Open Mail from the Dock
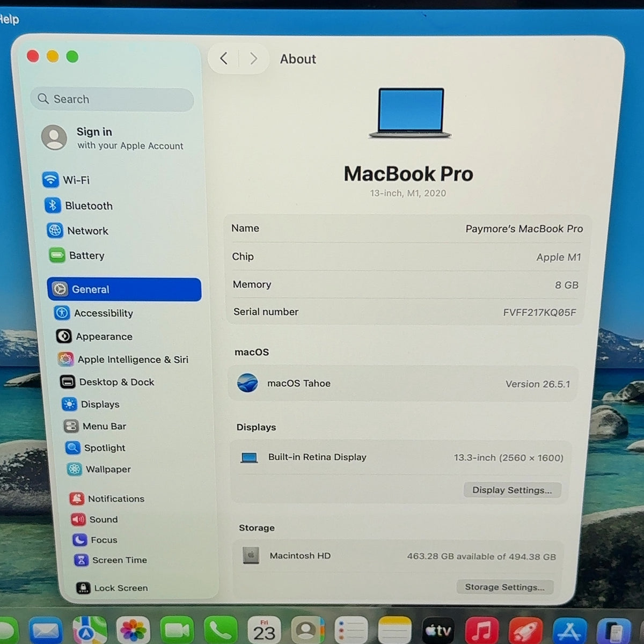 46,630
